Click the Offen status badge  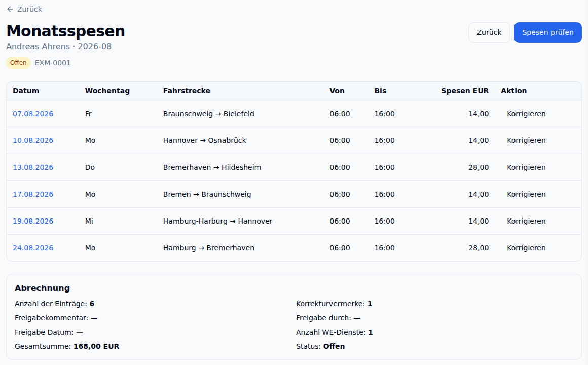(18, 63)
